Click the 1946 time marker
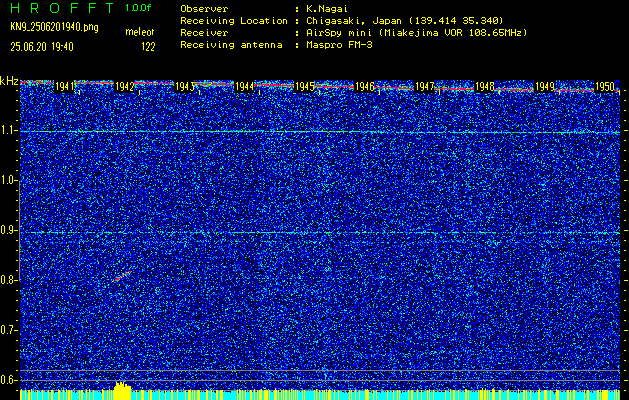The image size is (629, 400). [x=365, y=86]
